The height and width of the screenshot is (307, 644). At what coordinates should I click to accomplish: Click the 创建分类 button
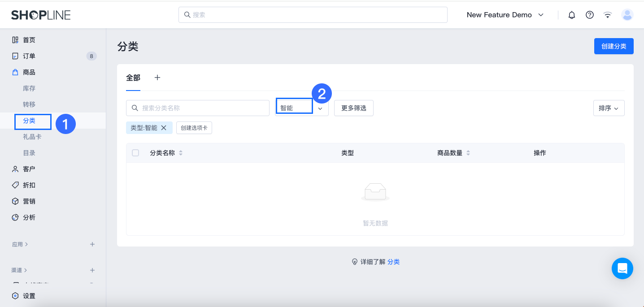click(614, 46)
